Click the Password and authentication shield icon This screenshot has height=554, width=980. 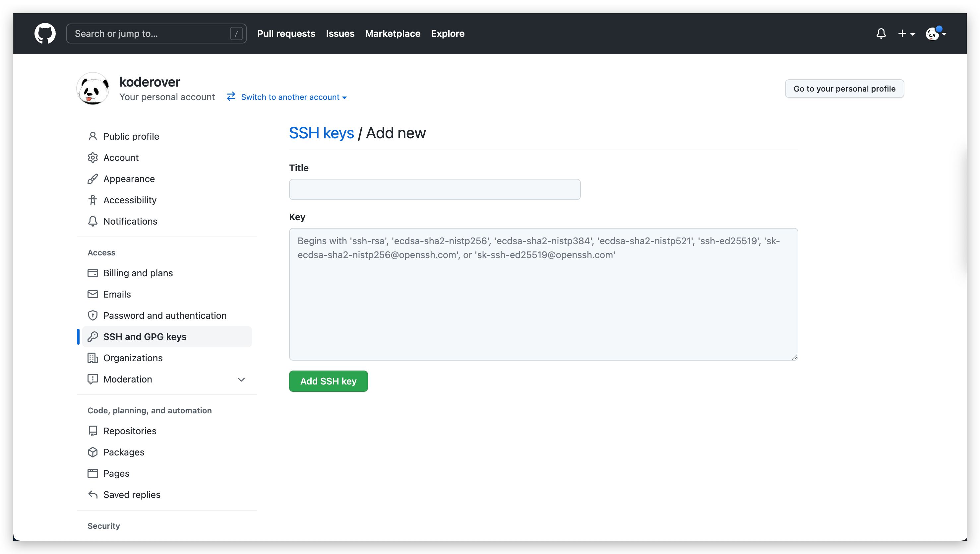click(93, 315)
